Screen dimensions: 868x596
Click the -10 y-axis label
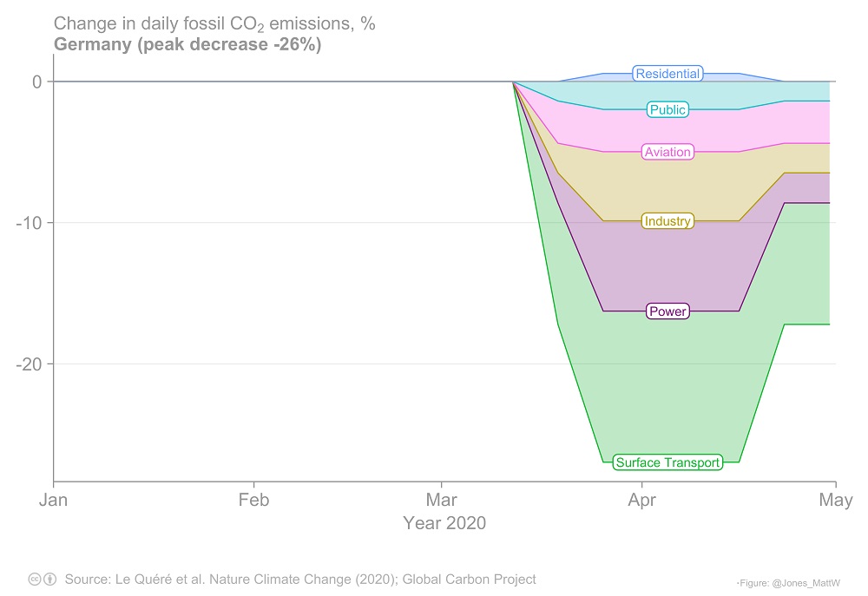[x=29, y=223]
